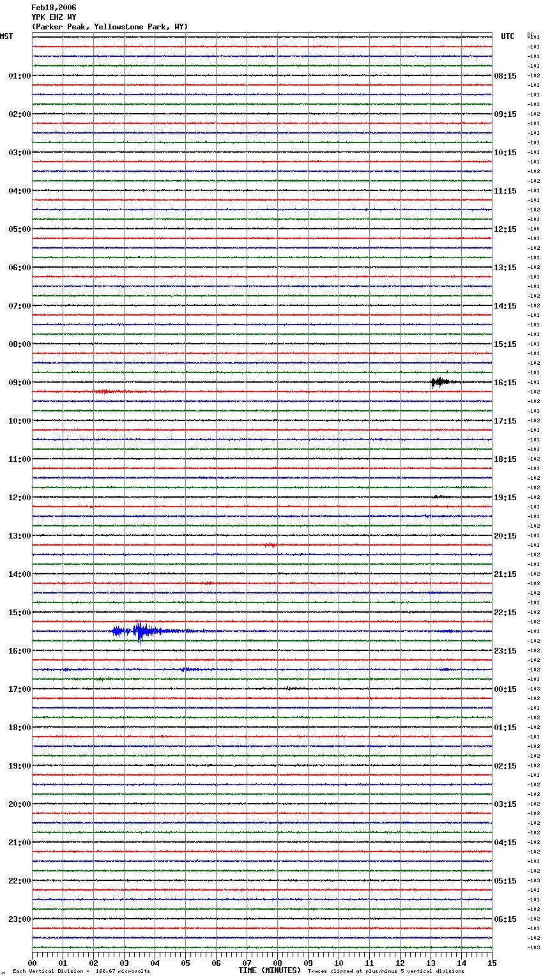Viewport: 543px width, 980px height.
Task: Select the 18:00 MST hour label
Action: [x=20, y=728]
